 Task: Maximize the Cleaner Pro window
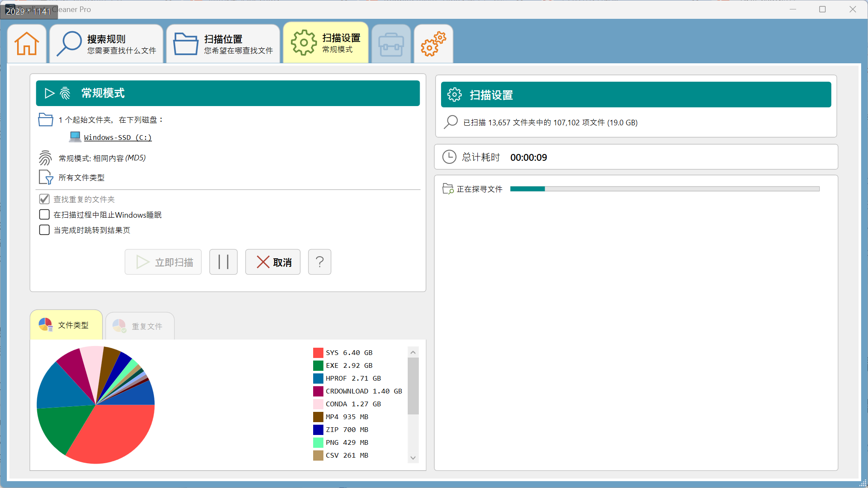[822, 9]
